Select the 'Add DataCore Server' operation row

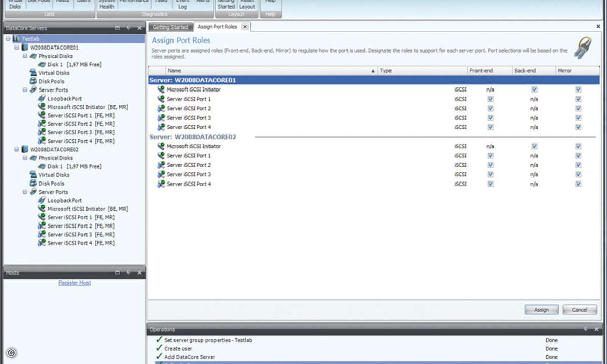tap(374, 357)
